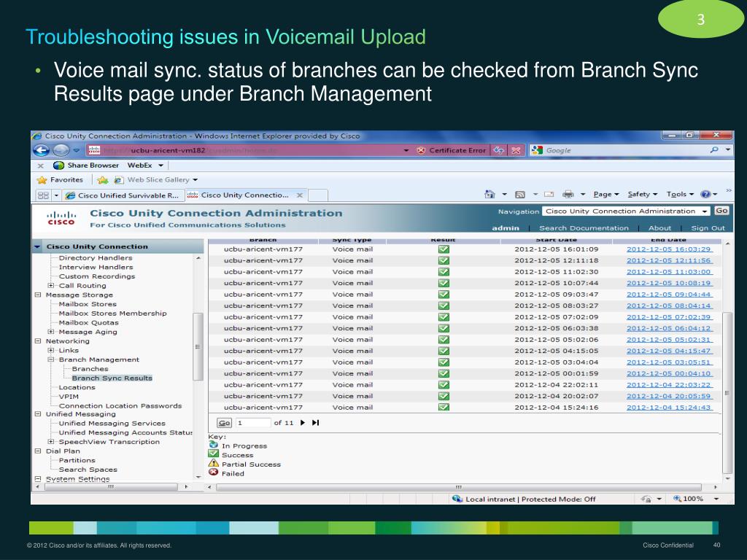Click the browser Forward arrow button
This screenshot has width=747, height=560.
click(x=61, y=150)
